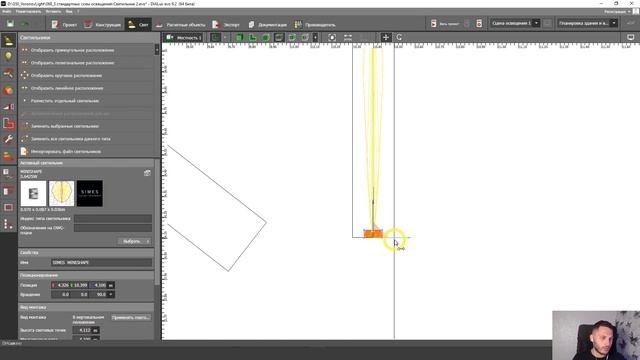Click the CAD plan designation input field
Viewport: 640px width, 360px height.
113,228
